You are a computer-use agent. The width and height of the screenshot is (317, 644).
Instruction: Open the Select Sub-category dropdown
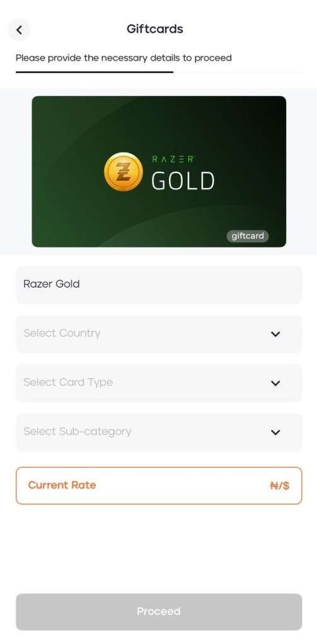[x=159, y=432]
